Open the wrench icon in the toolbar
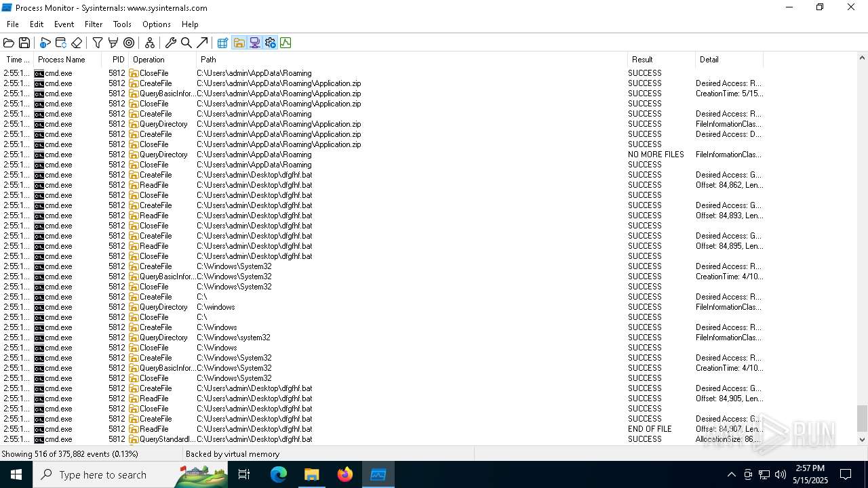This screenshot has width=868, height=488. click(171, 43)
